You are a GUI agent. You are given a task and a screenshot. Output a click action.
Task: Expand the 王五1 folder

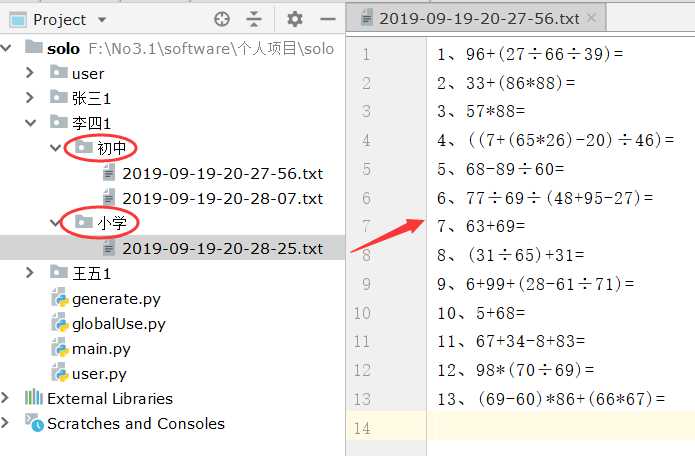pyautogui.click(x=30, y=273)
